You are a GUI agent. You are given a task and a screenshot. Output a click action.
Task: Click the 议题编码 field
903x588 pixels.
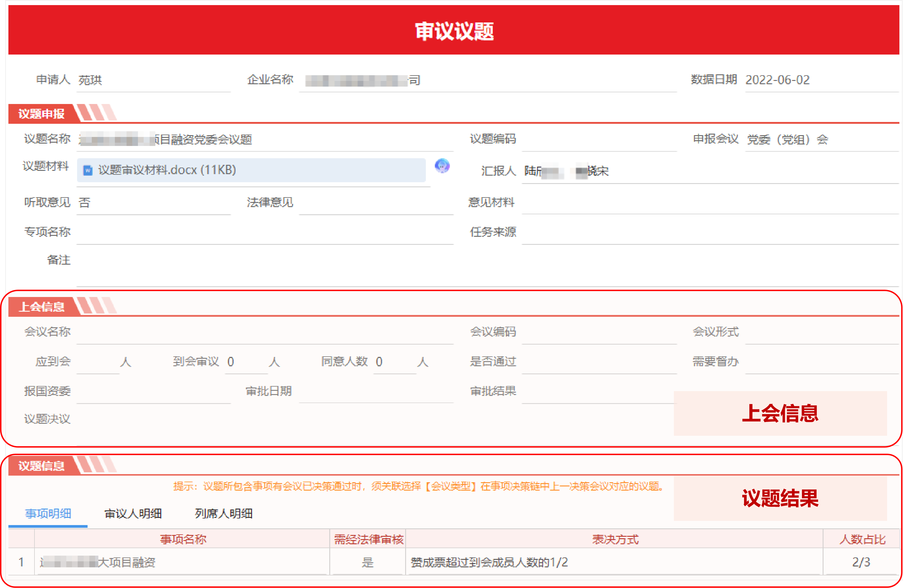pos(600,140)
